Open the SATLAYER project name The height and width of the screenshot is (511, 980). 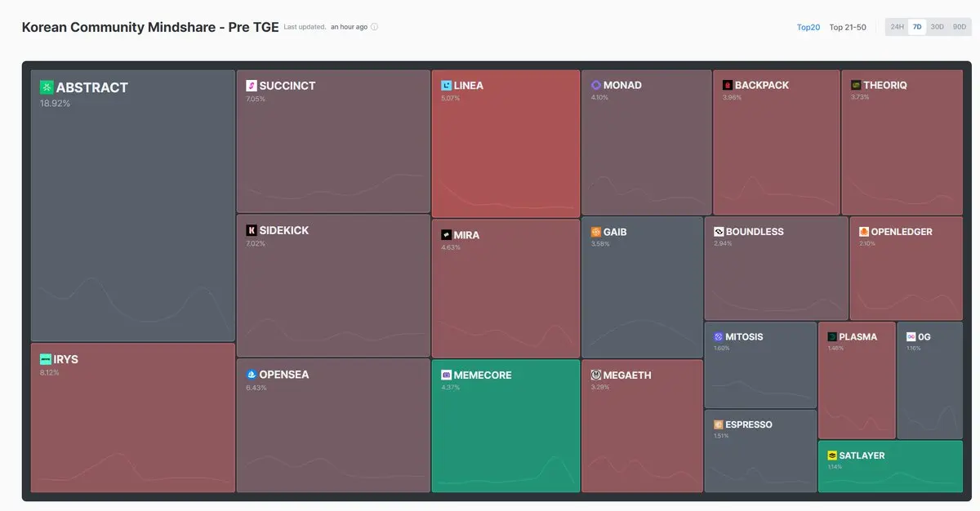[862, 455]
